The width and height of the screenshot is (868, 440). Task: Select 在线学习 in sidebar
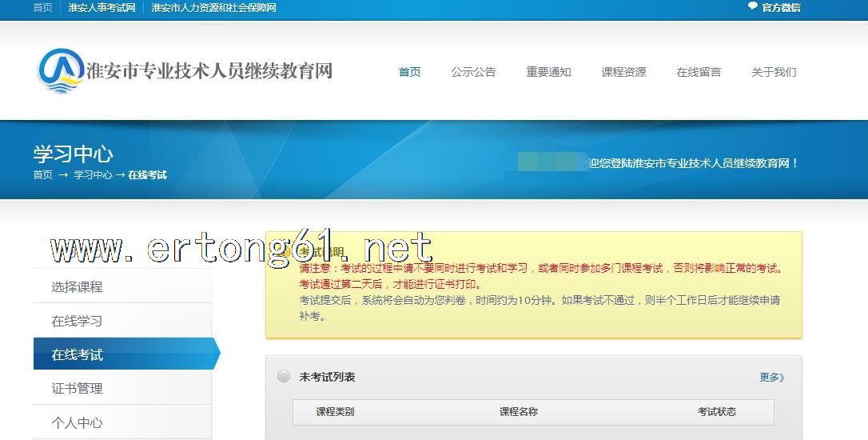click(78, 321)
